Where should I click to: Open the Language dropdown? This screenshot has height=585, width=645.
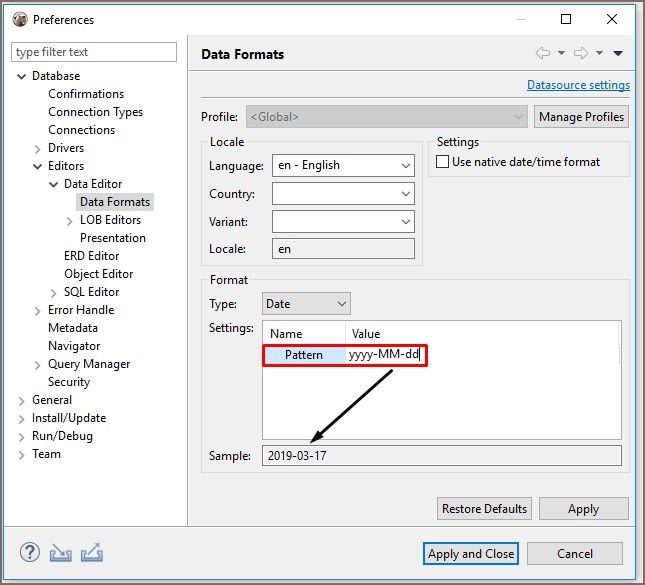[x=342, y=166]
